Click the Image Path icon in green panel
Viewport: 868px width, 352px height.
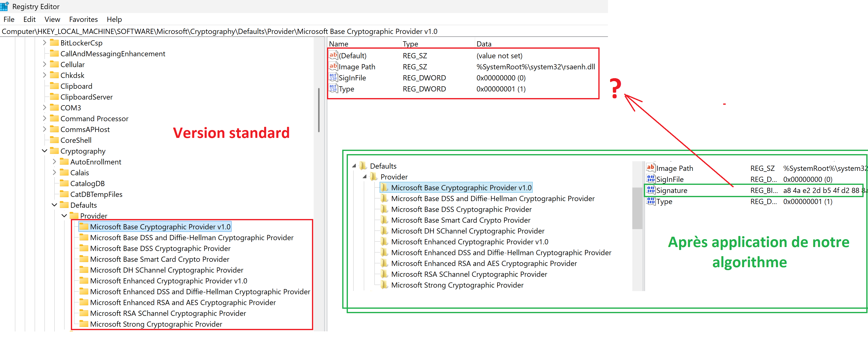[651, 168]
